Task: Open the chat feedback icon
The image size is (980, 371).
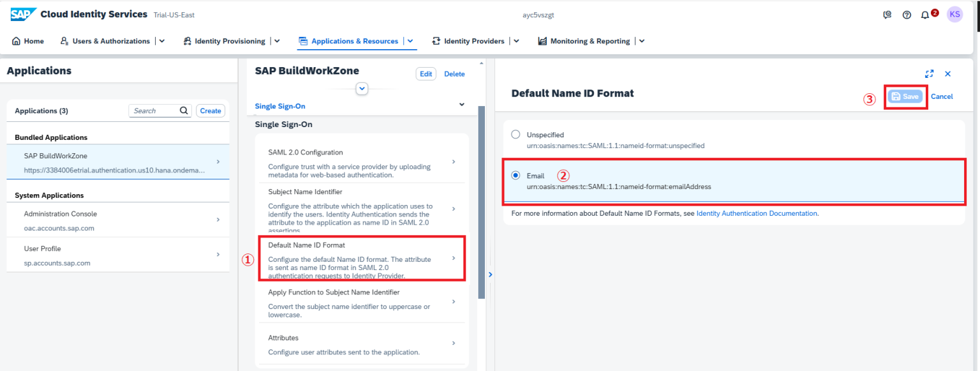Action: click(x=887, y=14)
